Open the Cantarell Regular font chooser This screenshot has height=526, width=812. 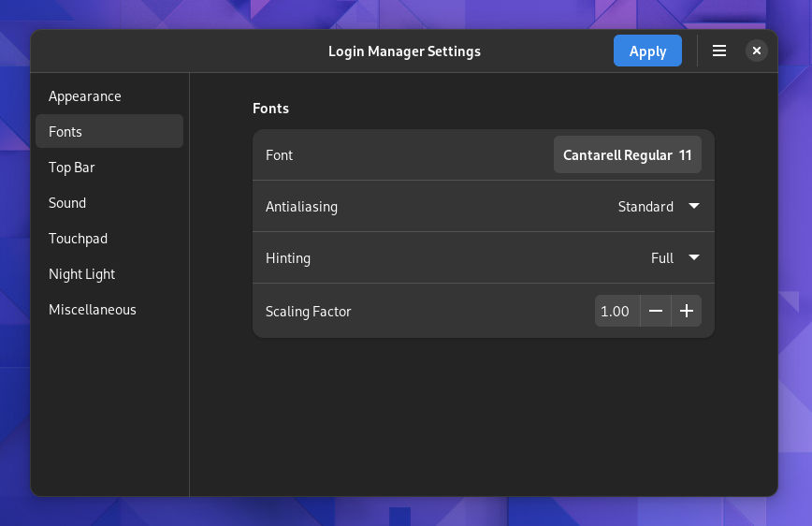pos(627,155)
